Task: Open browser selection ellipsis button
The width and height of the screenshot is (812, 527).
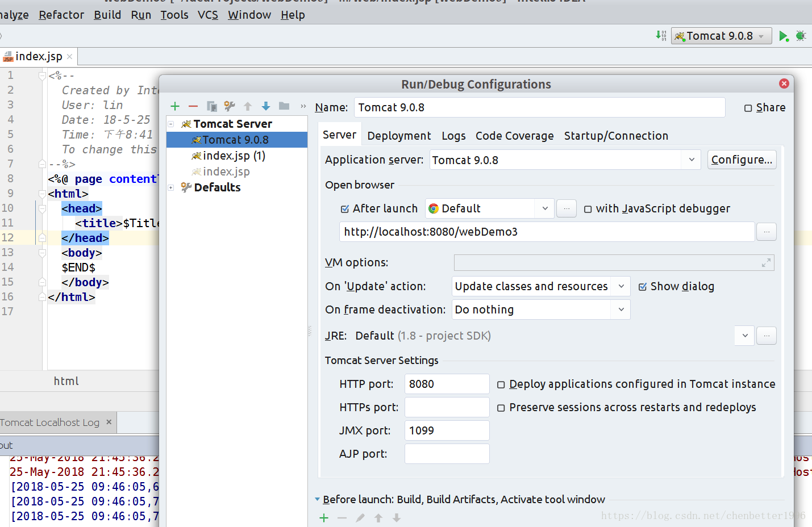Action: 567,209
